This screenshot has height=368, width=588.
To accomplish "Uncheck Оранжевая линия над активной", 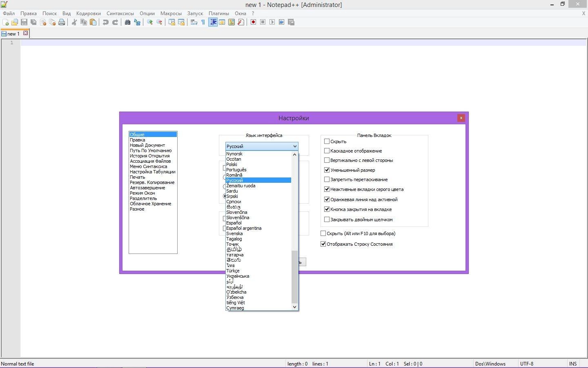I will (x=327, y=199).
